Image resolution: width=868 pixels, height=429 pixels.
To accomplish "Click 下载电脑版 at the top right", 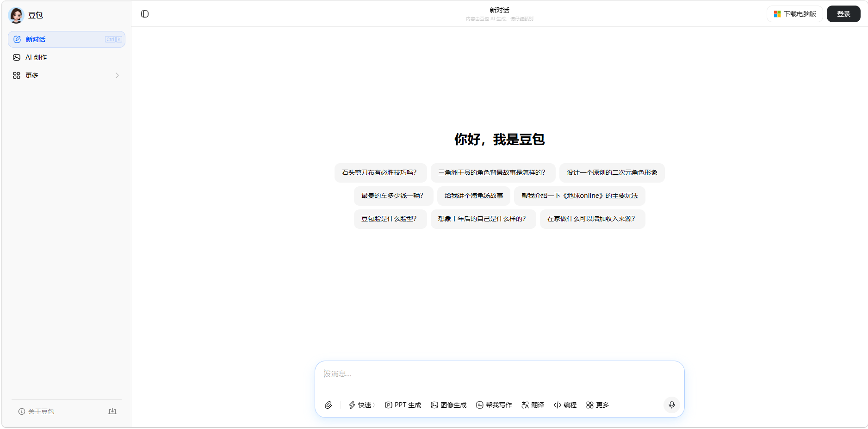I will pyautogui.click(x=794, y=14).
